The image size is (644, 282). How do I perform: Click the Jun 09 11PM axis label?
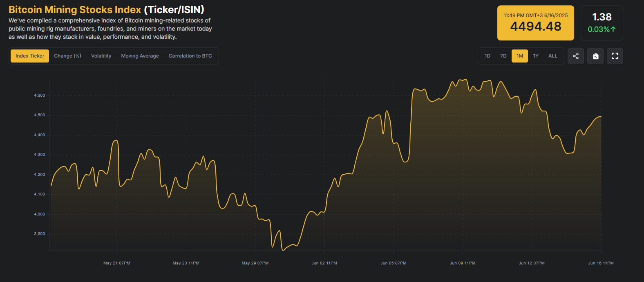(462, 263)
